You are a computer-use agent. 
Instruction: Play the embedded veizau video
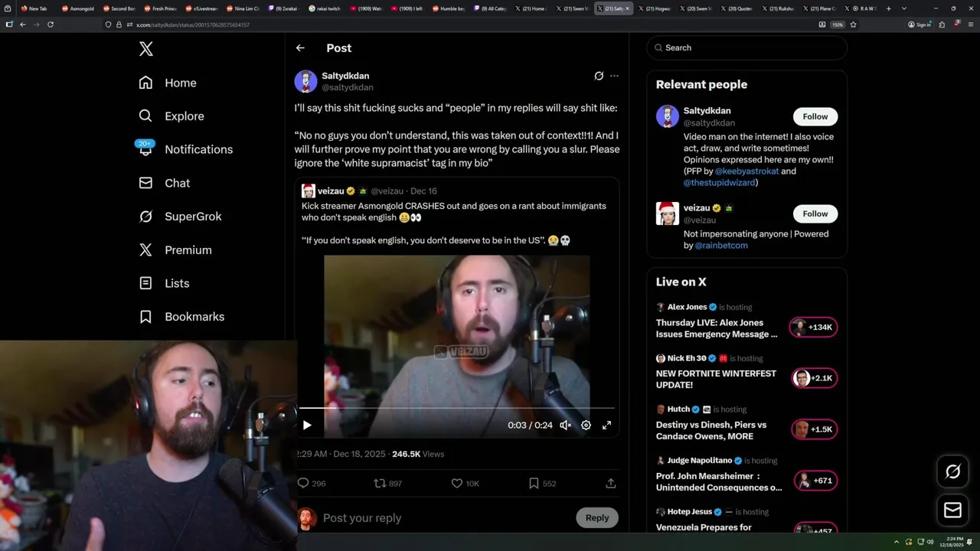(x=307, y=425)
